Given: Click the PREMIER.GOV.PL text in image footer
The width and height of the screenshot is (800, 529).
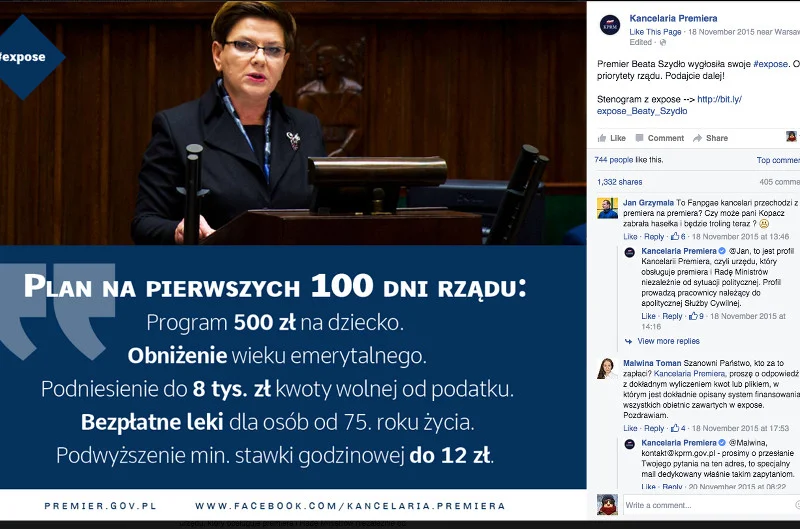Looking at the screenshot, I should point(100,506).
